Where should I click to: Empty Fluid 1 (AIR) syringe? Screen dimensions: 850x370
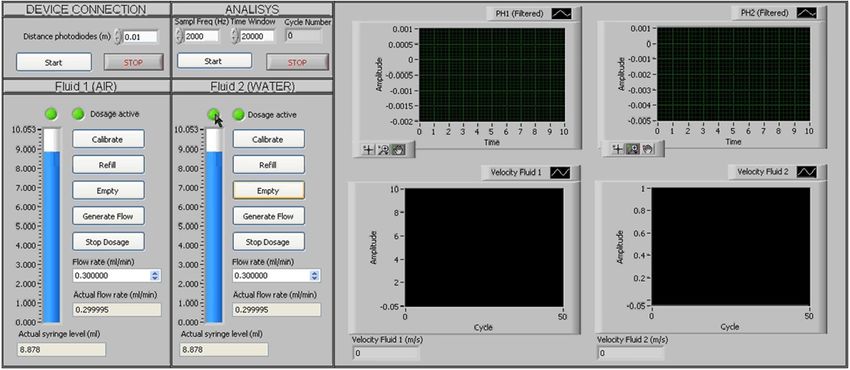(x=108, y=190)
